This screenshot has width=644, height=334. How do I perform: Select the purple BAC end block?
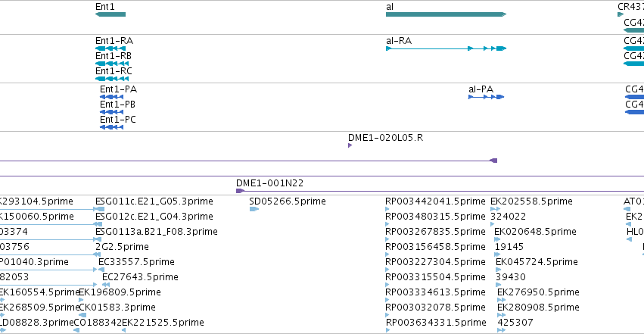point(494,161)
